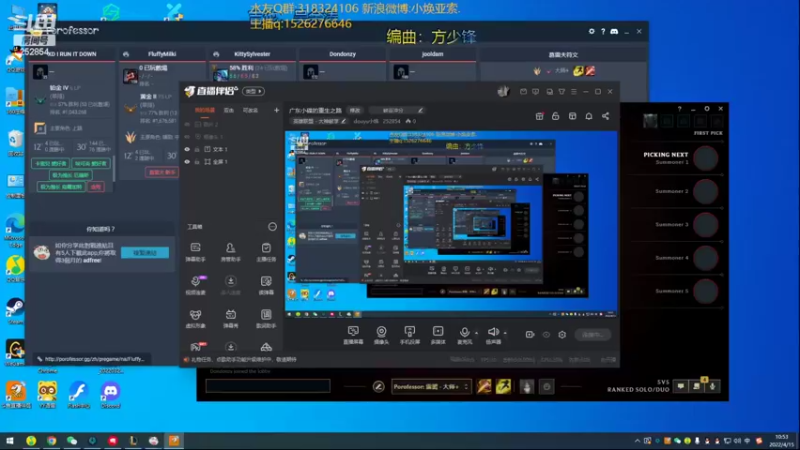Click League client chat input field

(x=267, y=386)
